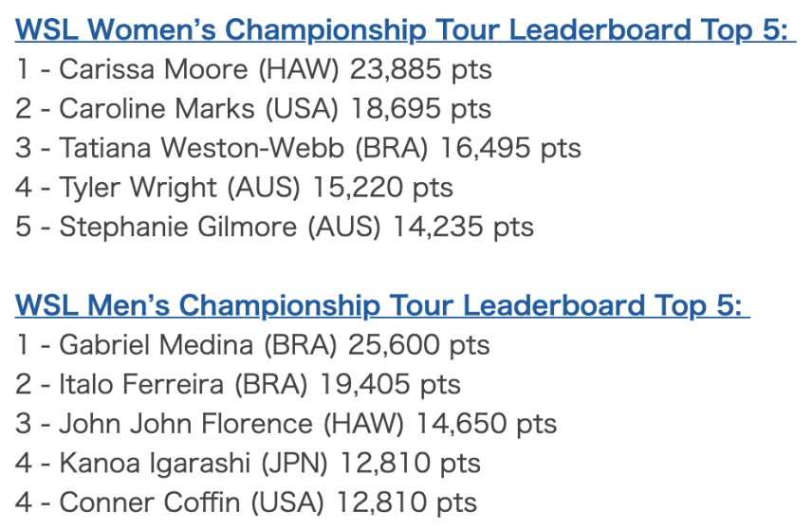This screenshot has height=530, width=812.
Task: Click Tatiana Weston-Webb (BRA) entry
Action: tap(298, 148)
